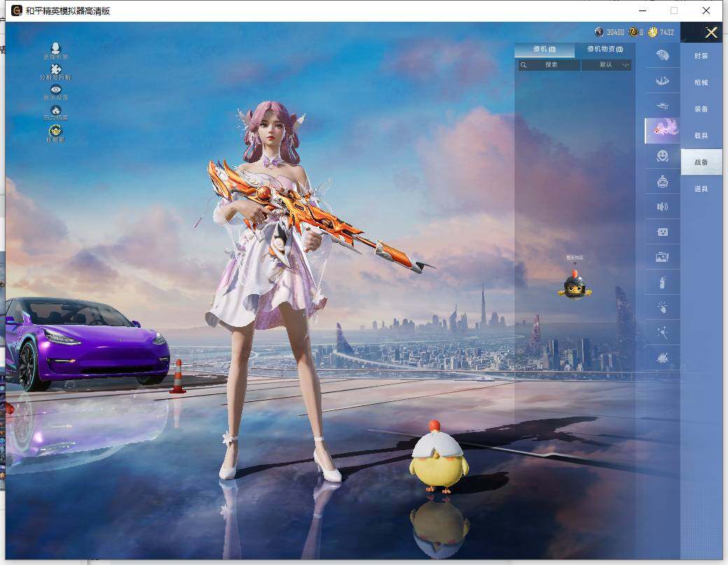
Task: Select the 枪械 weapons tab
Action: point(701,82)
